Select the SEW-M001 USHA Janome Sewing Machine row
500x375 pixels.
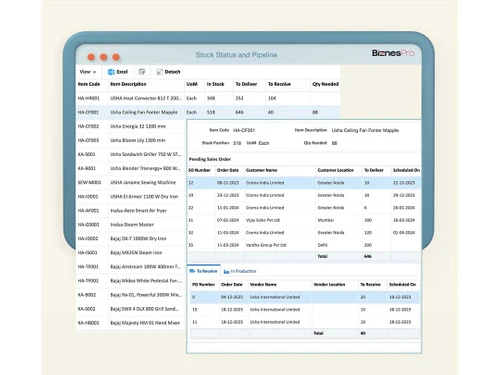[131, 182]
